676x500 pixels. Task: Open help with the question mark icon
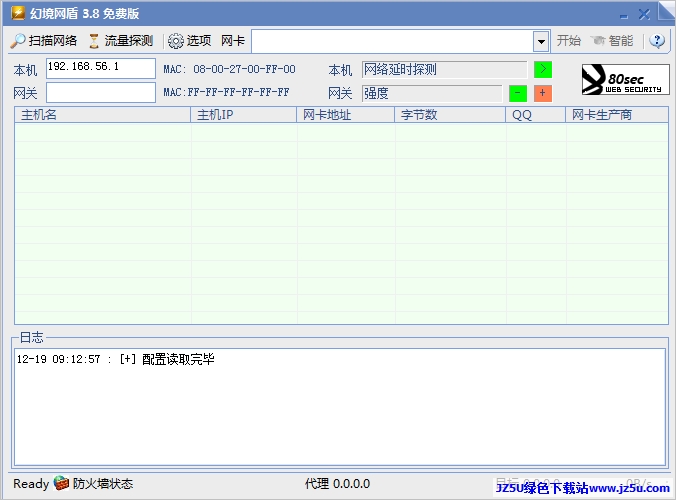[657, 41]
